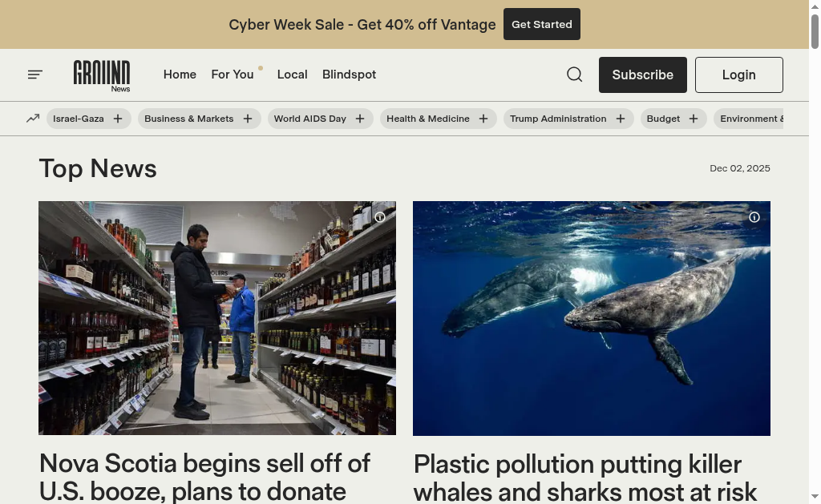Open the hamburger navigation menu

click(34, 75)
